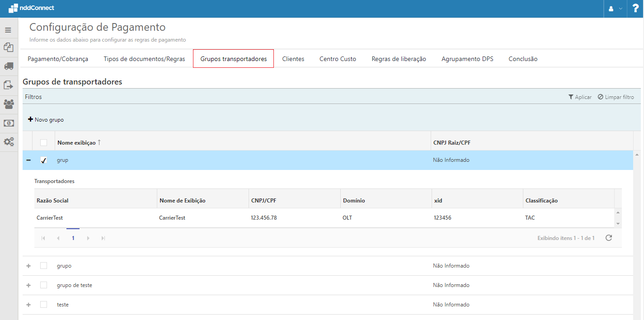Click the Novo grupo button
The width and height of the screenshot is (644, 320).
pyautogui.click(x=46, y=120)
